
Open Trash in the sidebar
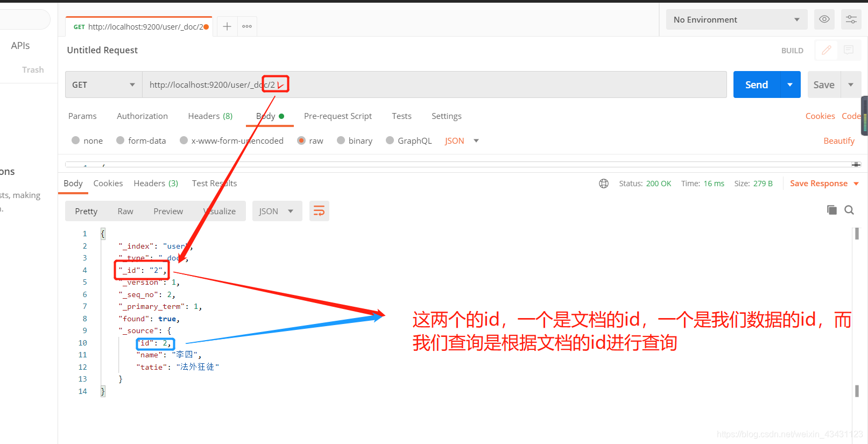tap(33, 69)
